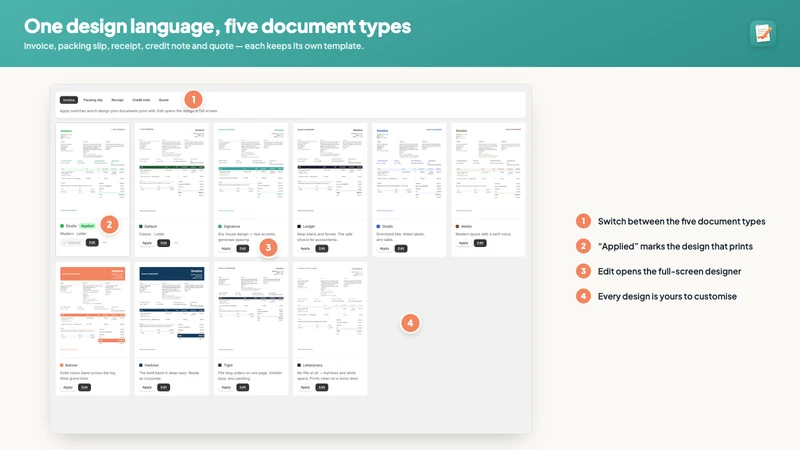
Task: Click the "Classic · Letter" subtitle
Action: [x=152, y=234]
